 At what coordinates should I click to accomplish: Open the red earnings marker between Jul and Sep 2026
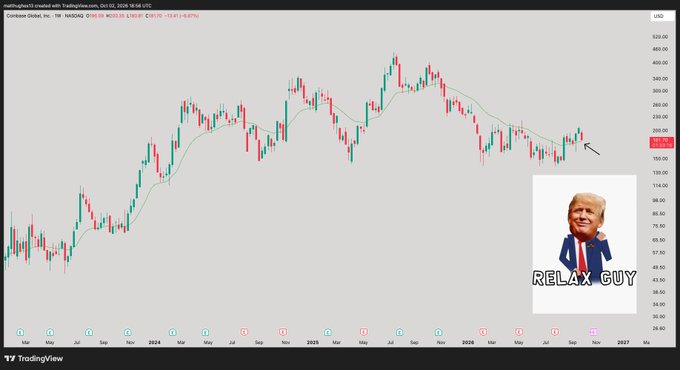(x=555, y=332)
